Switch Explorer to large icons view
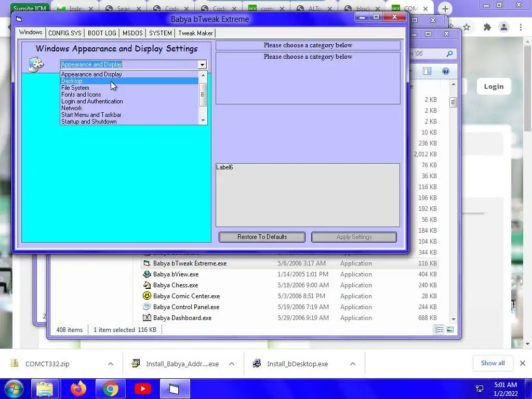This screenshot has height=399, width=532. tap(450, 329)
